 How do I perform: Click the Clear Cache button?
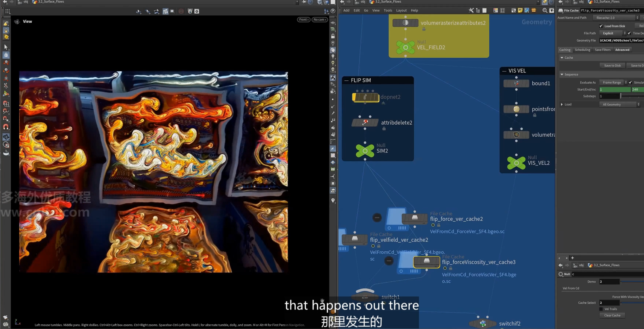(612, 315)
